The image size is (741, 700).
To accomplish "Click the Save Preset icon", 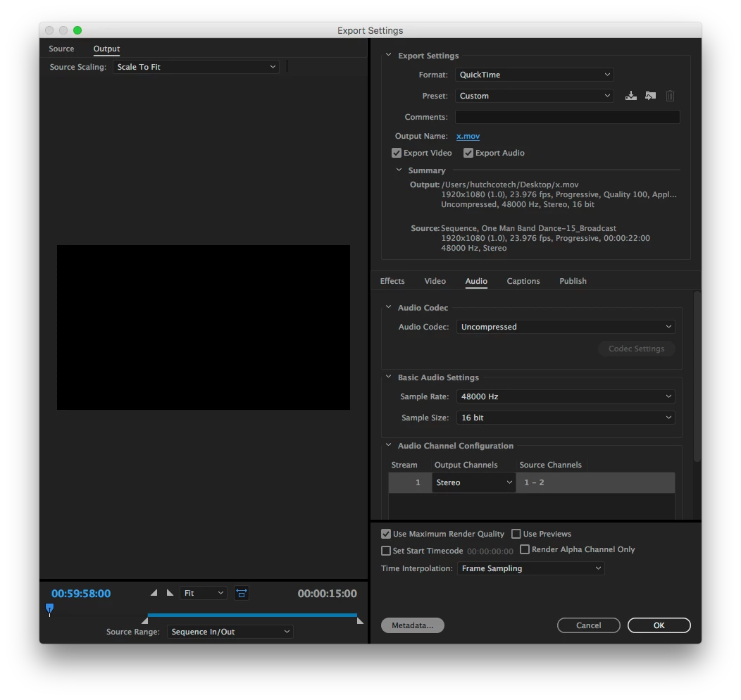I will (x=630, y=96).
